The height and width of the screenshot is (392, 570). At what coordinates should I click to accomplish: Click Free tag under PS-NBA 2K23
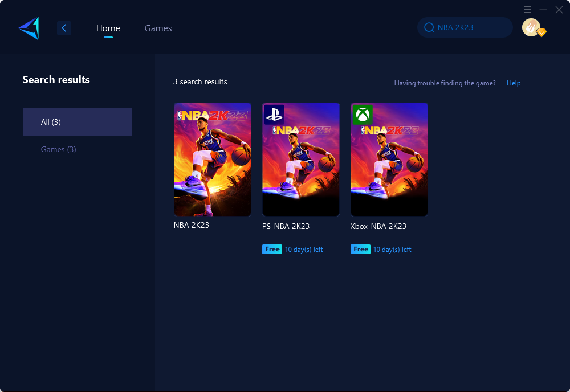(272, 249)
